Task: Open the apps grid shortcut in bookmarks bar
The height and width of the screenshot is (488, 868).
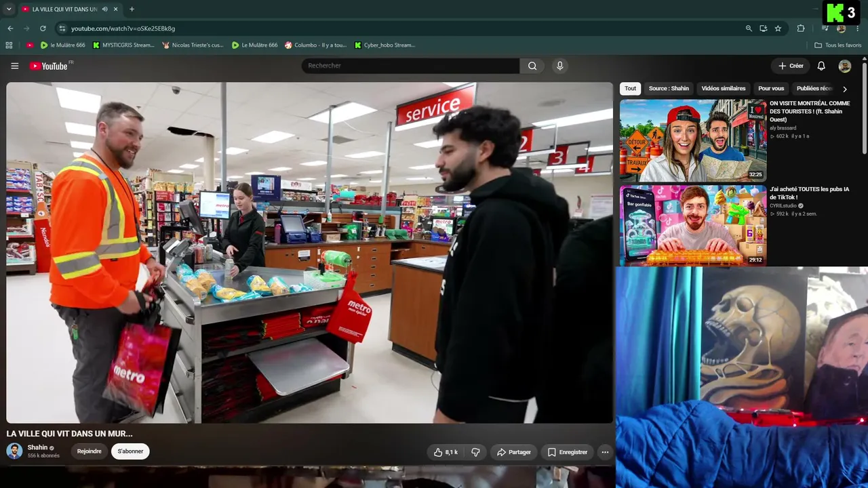Action: click(9, 45)
